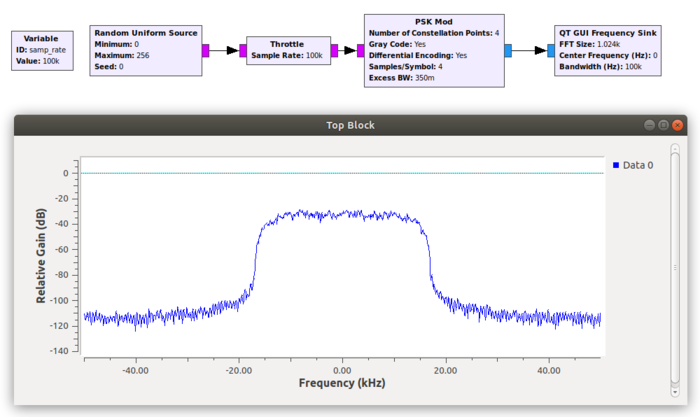700x417 pixels.
Task: Click Excess BW: 350m in PSK Mod
Action: (x=401, y=78)
